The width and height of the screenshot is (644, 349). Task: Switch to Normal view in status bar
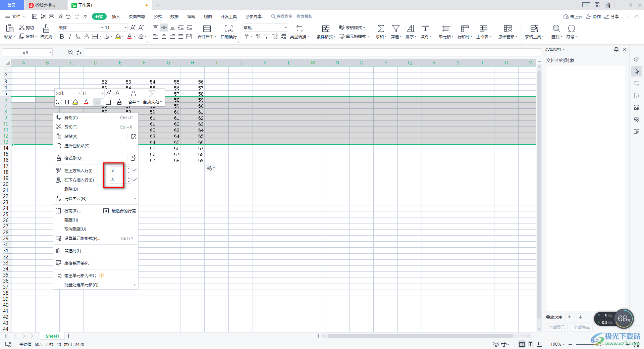[522, 344]
